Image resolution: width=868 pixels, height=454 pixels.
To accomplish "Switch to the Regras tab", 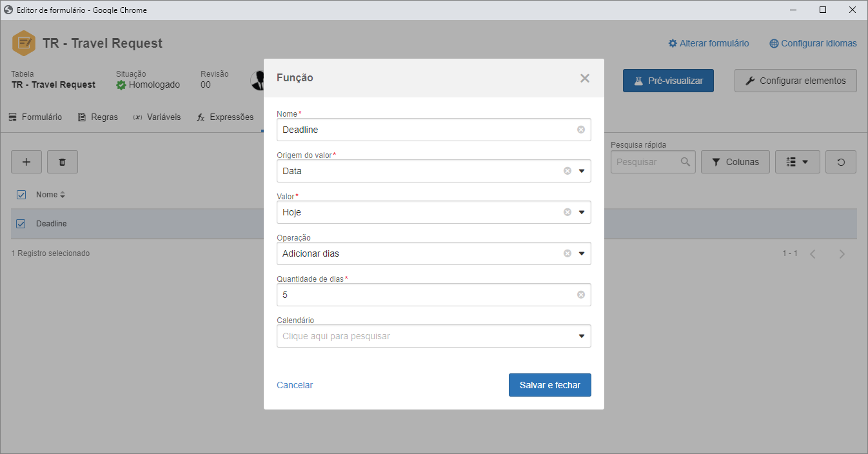I will coord(98,117).
